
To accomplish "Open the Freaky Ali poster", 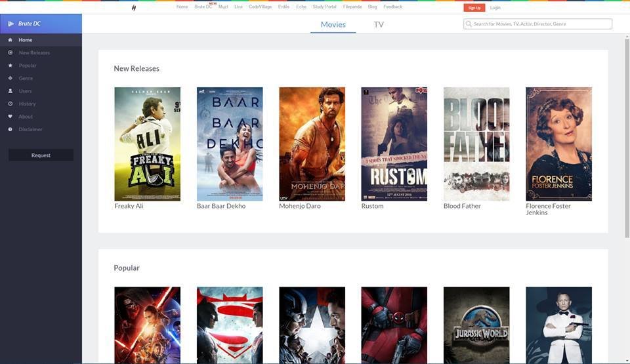I will coord(148,144).
